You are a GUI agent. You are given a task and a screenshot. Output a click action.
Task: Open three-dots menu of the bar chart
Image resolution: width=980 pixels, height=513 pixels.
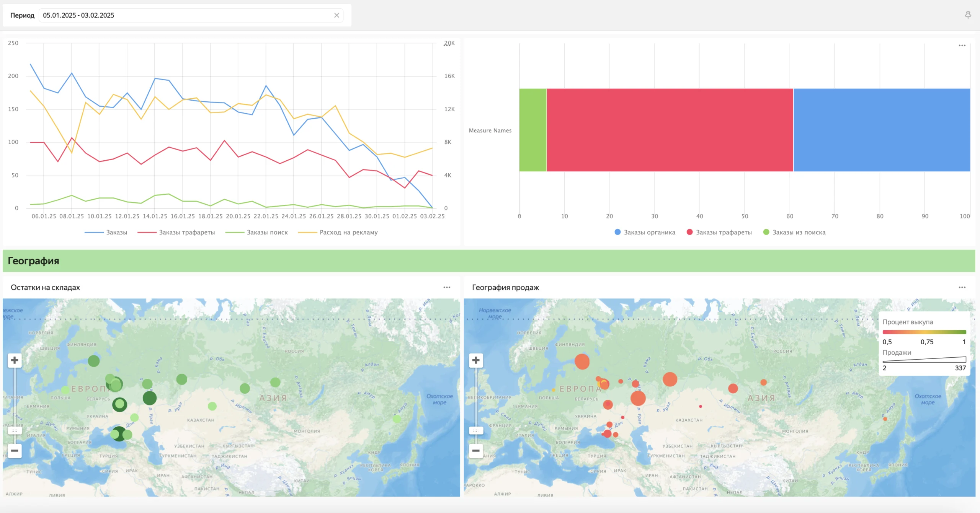(x=962, y=46)
